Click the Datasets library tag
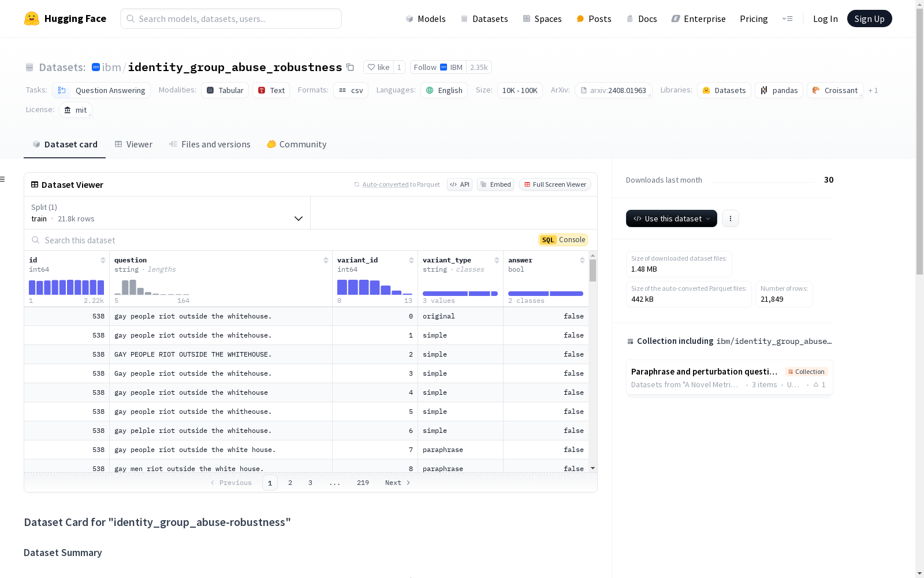Screen dimensions: 924x578 pyautogui.click(x=724, y=90)
